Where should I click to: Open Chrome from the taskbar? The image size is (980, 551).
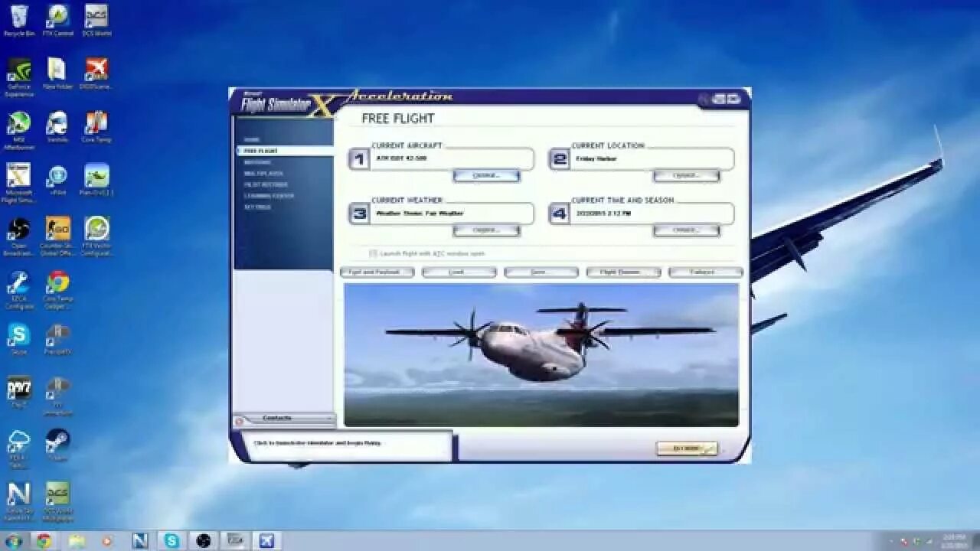tap(44, 541)
